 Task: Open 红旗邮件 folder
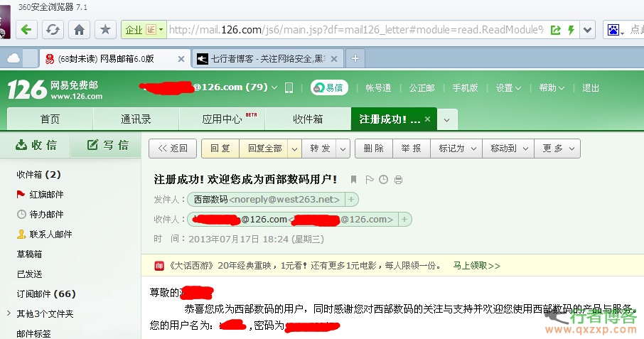[x=40, y=194]
